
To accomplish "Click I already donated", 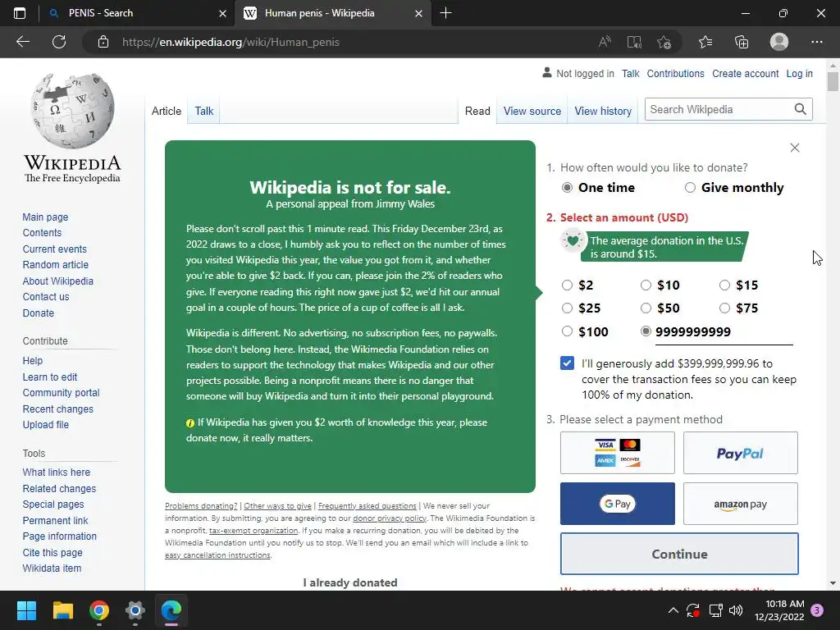I will click(349, 582).
